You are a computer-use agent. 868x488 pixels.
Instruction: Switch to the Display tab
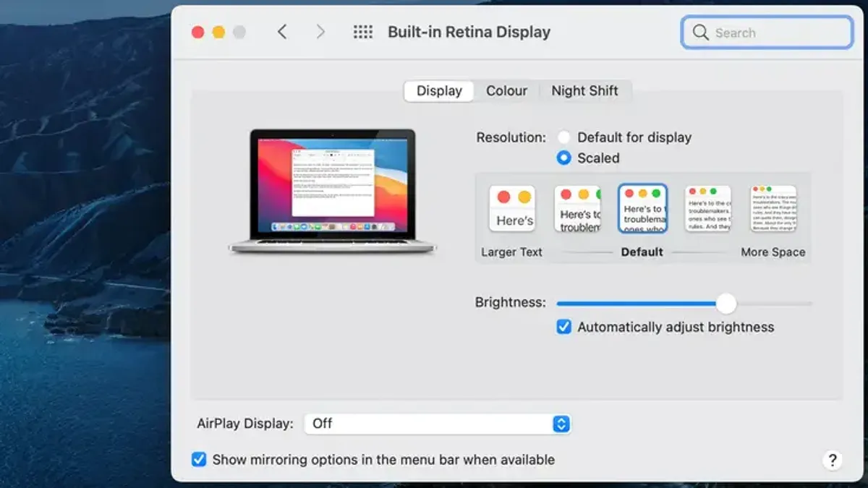tap(439, 91)
